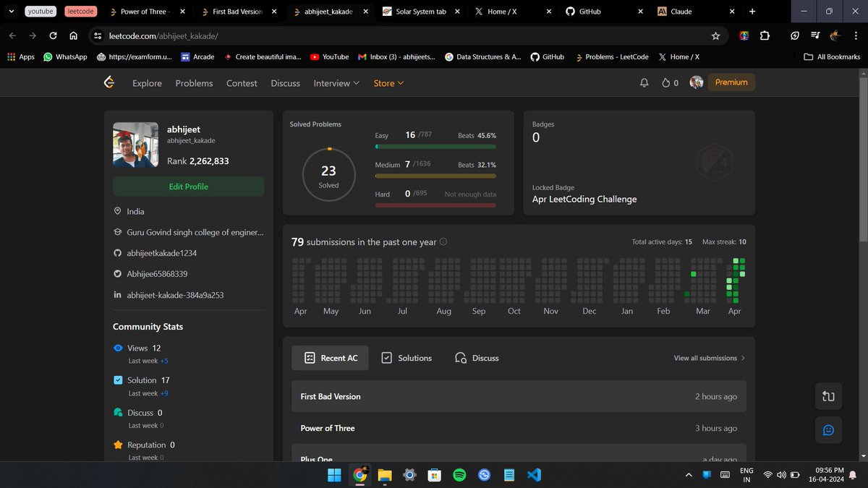Open the floating chat feedback button
This screenshot has height=488, width=868.
coord(828,430)
